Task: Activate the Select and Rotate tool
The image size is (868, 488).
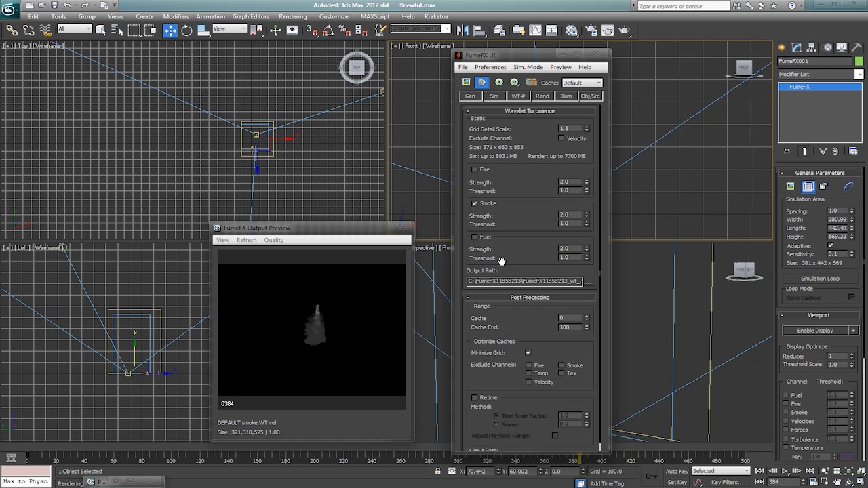Action: [186, 30]
